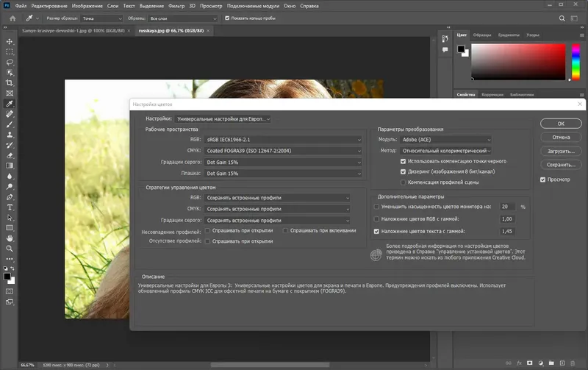This screenshot has height=370, width=588.
Task: Select the Crop tool
Action: click(10, 83)
